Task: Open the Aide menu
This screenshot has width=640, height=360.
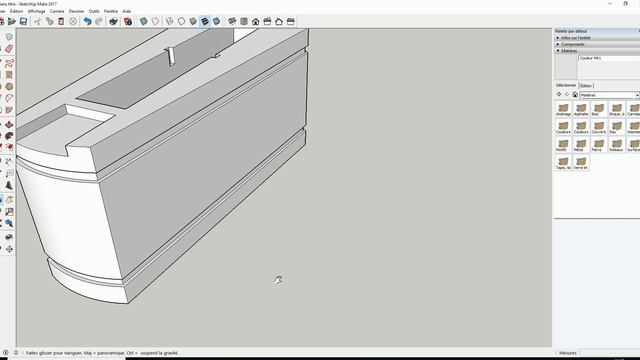Action: click(x=127, y=11)
